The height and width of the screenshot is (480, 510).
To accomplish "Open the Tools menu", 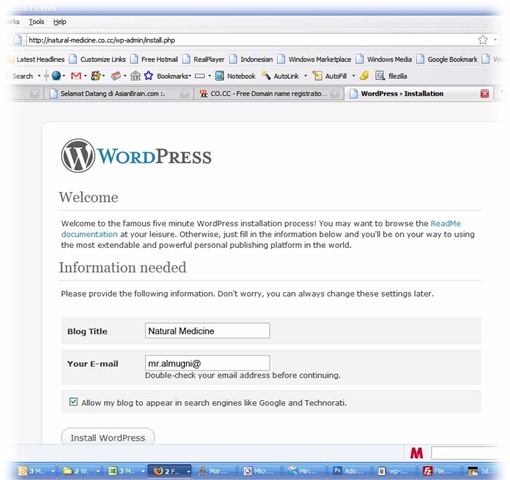I will [x=36, y=22].
